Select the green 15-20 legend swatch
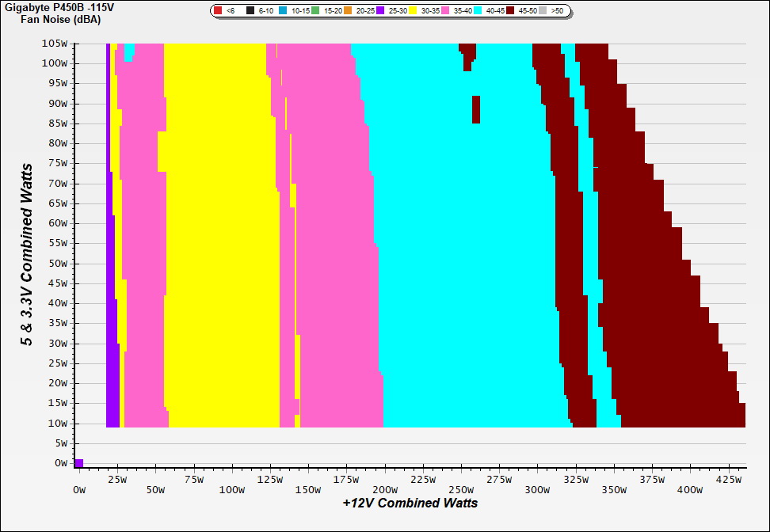The width and height of the screenshot is (770, 532). pyautogui.click(x=314, y=11)
